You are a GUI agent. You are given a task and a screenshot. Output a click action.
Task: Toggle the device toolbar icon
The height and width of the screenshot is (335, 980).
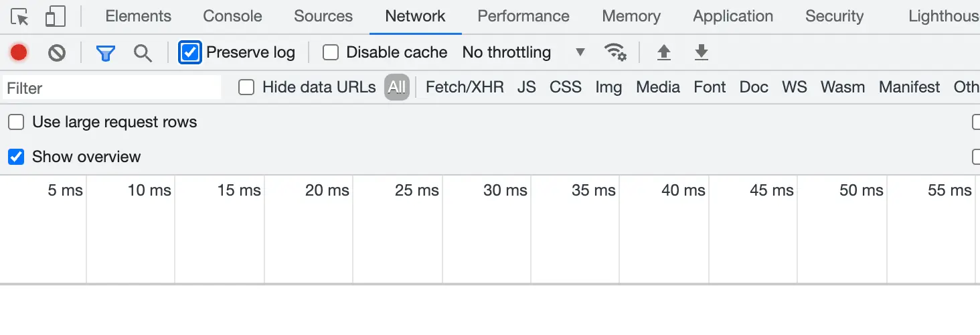tap(55, 17)
